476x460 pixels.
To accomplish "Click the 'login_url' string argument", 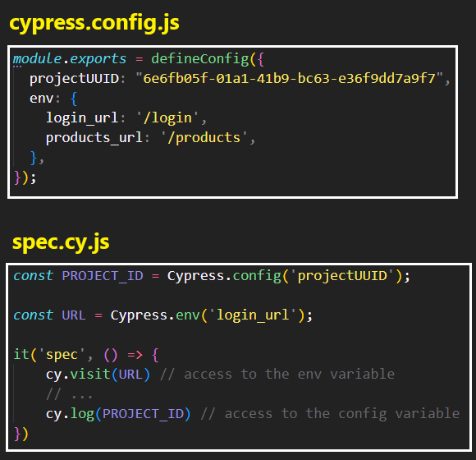I will 253,315.
